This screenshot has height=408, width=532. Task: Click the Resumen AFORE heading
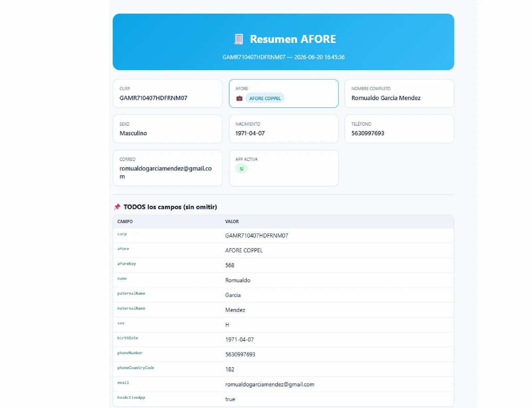click(x=293, y=39)
